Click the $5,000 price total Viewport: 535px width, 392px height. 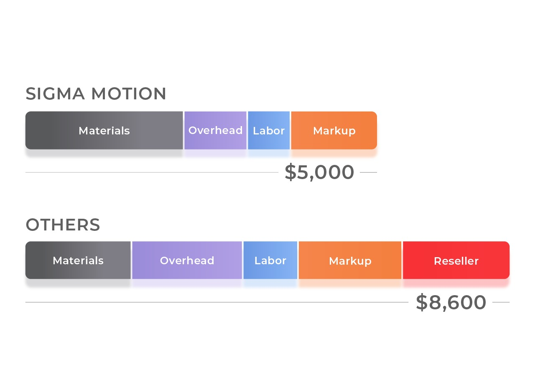(319, 172)
